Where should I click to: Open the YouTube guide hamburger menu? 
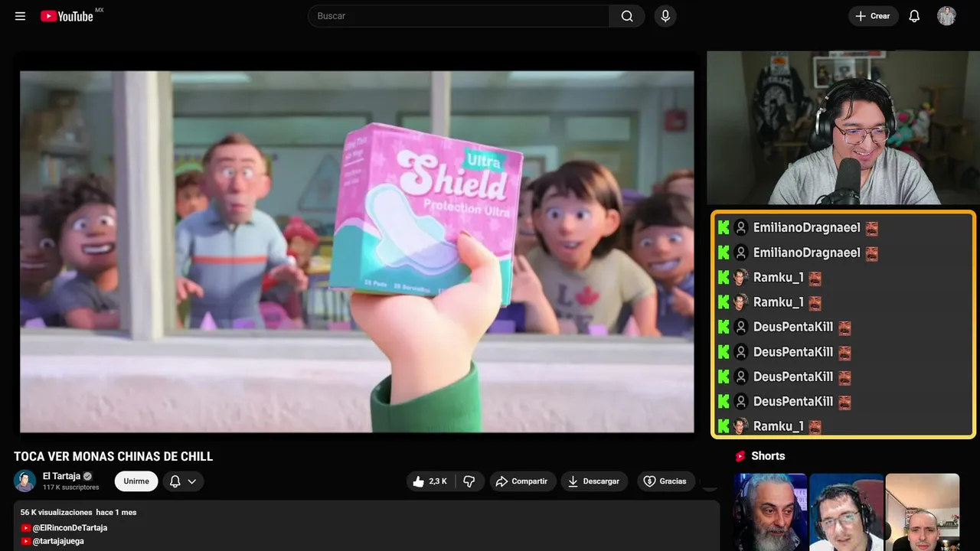(x=20, y=16)
